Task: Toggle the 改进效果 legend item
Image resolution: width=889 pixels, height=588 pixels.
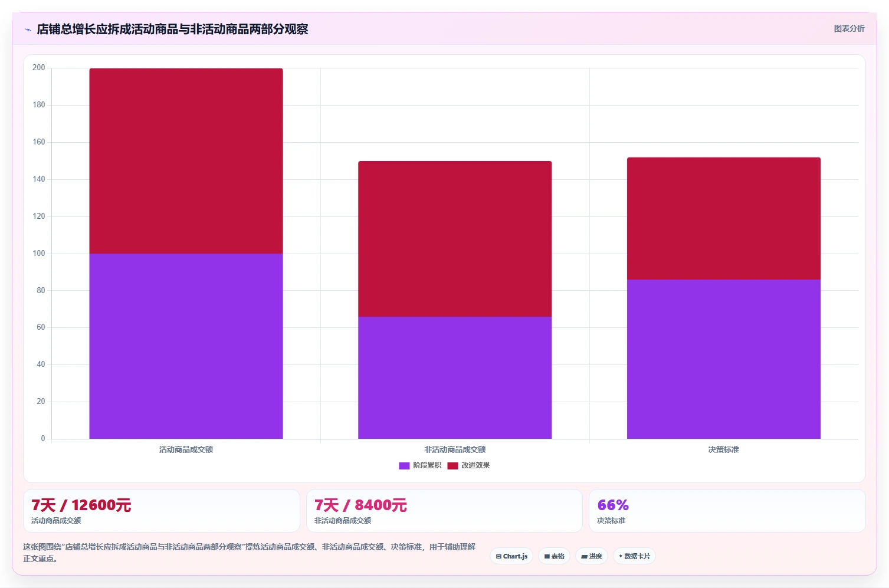Action: (468, 465)
